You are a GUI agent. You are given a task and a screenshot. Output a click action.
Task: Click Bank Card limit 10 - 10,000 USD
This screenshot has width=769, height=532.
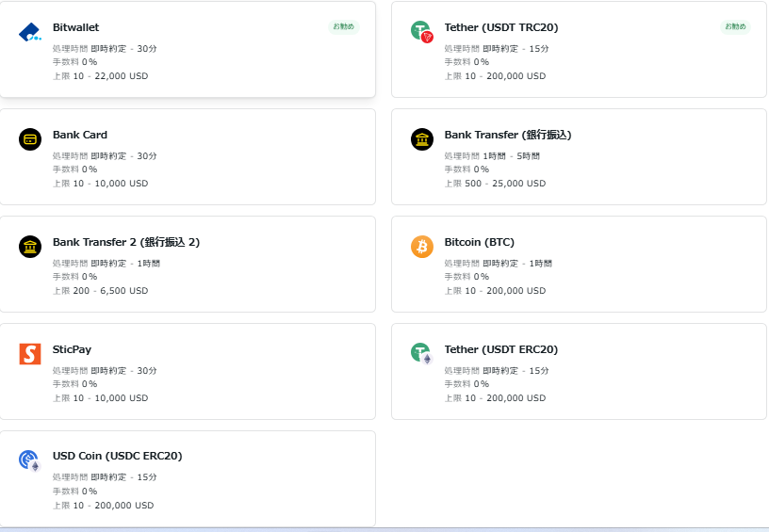pos(101,184)
